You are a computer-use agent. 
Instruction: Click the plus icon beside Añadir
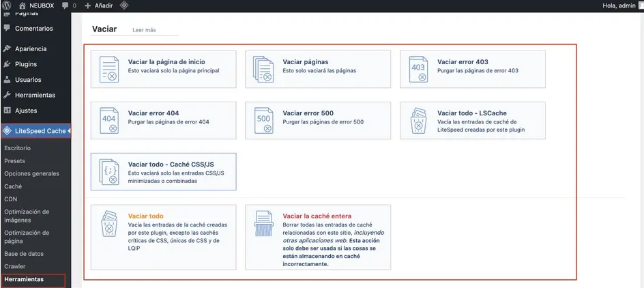coord(87,5)
